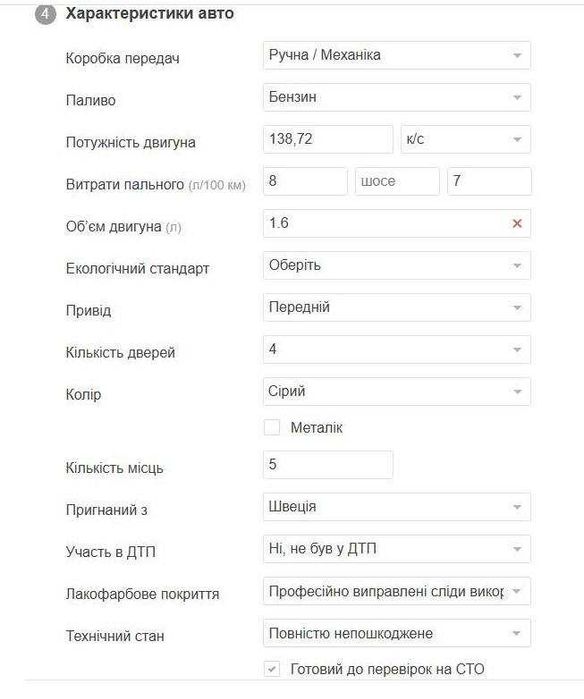Click the engine power field 138,72
The image size is (584, 699).
pyautogui.click(x=328, y=139)
